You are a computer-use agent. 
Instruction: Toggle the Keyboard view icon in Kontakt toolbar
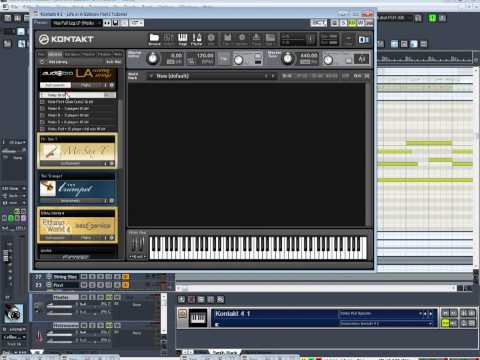pos(182,38)
